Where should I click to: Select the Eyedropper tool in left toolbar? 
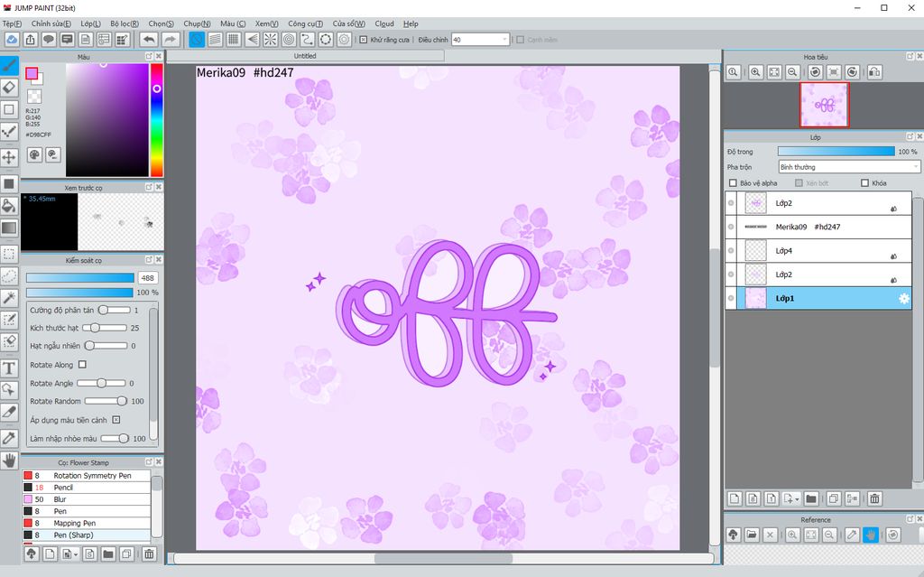[9, 438]
